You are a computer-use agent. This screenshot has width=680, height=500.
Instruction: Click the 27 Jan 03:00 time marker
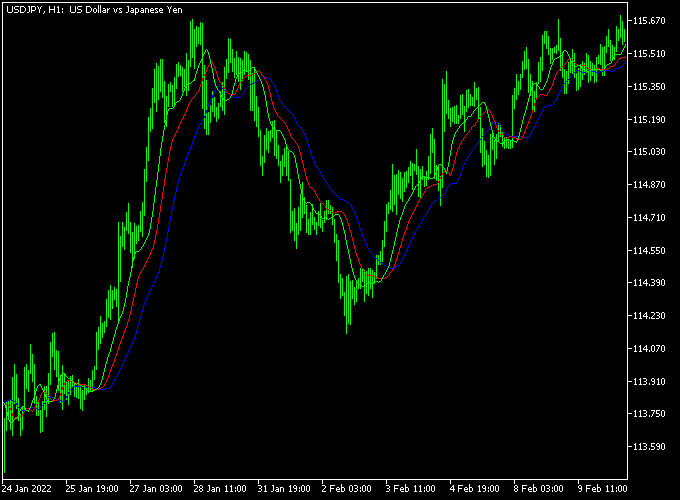pos(155,491)
